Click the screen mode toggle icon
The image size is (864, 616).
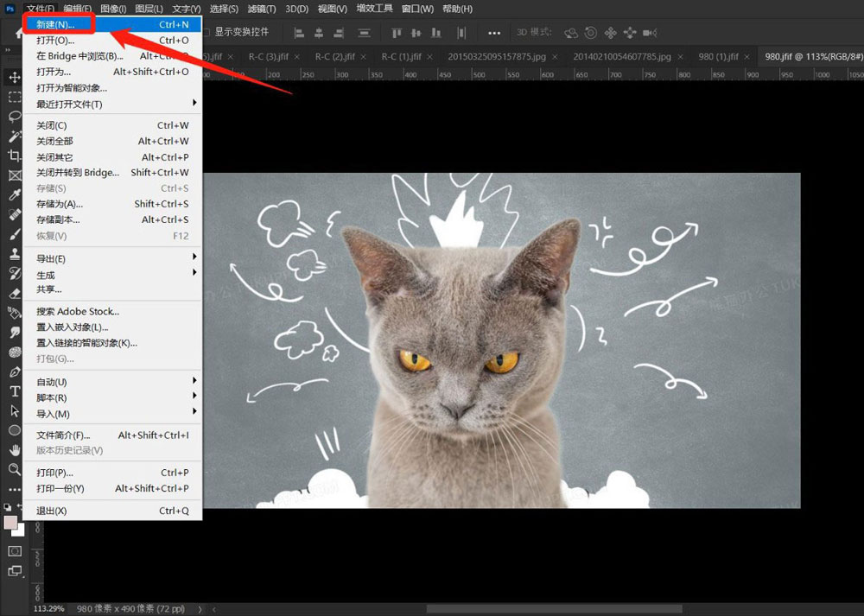15,570
